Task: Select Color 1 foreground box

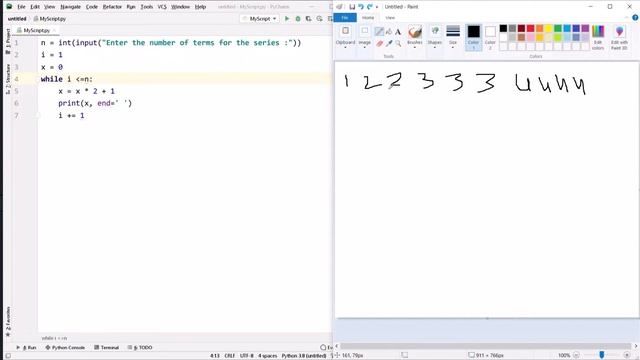Action: 473,38
